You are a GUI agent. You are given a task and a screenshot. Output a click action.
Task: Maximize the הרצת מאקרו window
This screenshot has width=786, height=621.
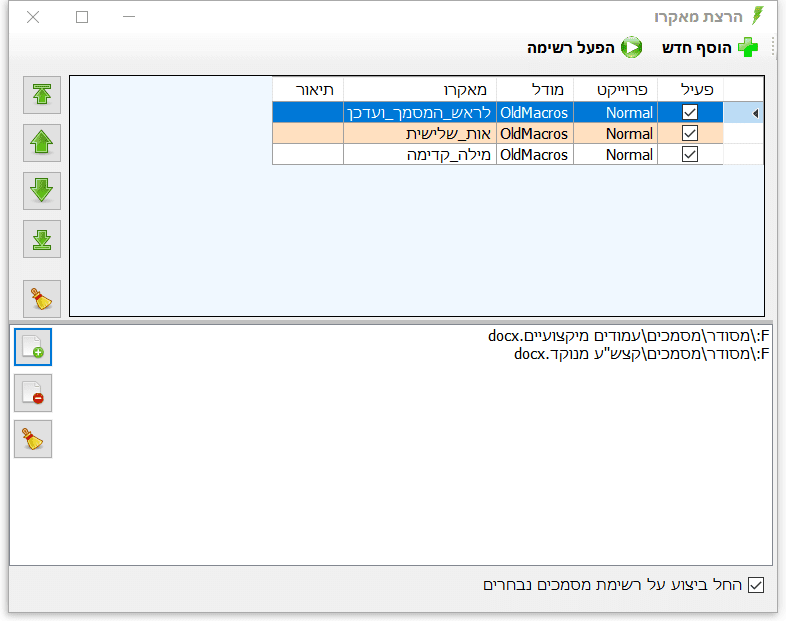pos(82,17)
